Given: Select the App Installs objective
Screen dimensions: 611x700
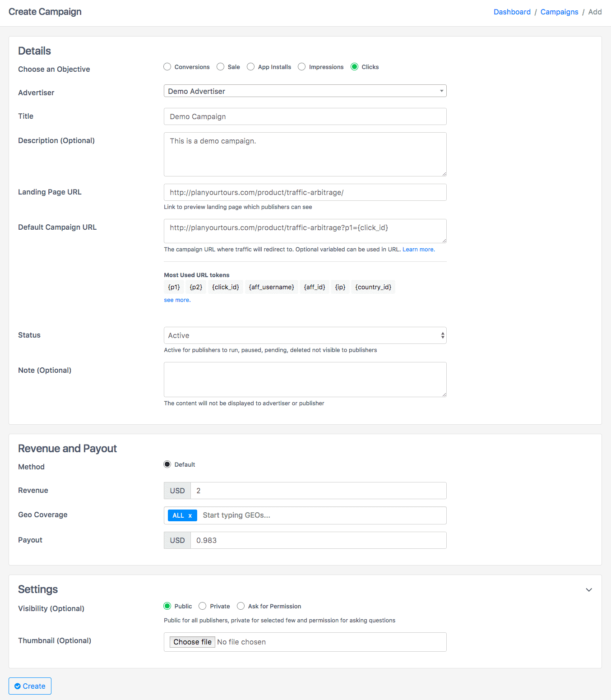Looking at the screenshot, I should pos(251,67).
